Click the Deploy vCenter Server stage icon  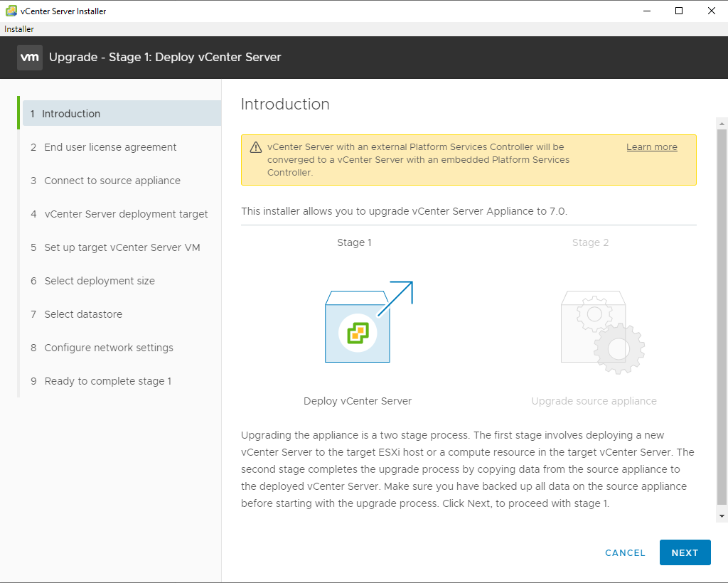pyautogui.click(x=369, y=321)
